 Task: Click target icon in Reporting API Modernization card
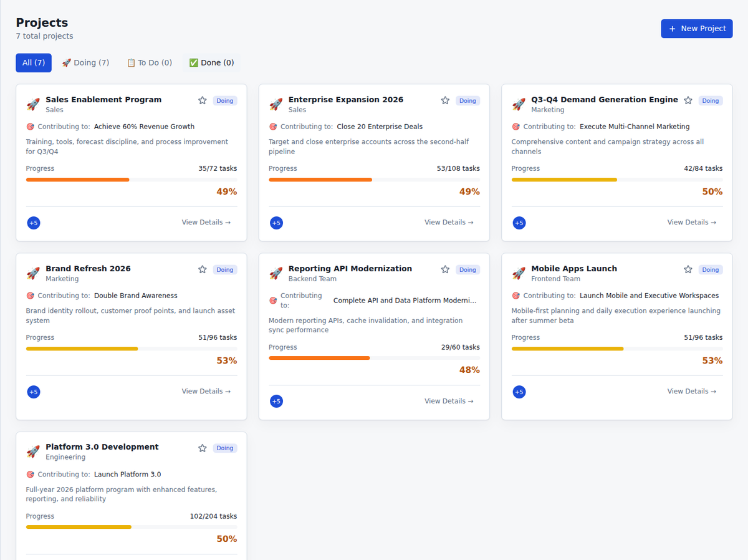point(272,301)
